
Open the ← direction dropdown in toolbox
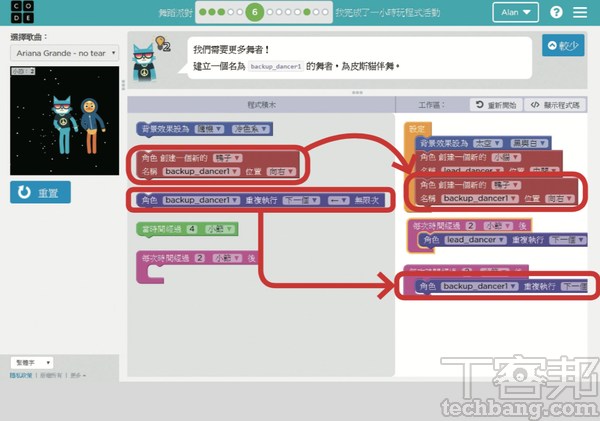338,200
